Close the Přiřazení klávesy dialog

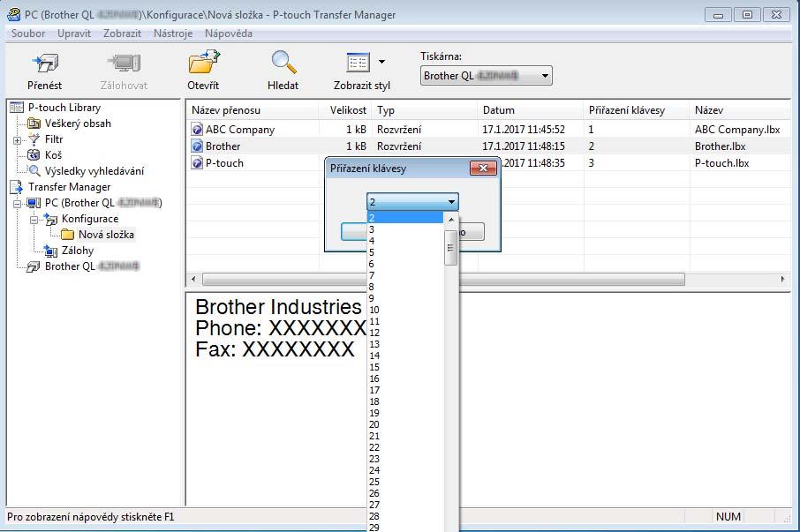click(x=483, y=169)
